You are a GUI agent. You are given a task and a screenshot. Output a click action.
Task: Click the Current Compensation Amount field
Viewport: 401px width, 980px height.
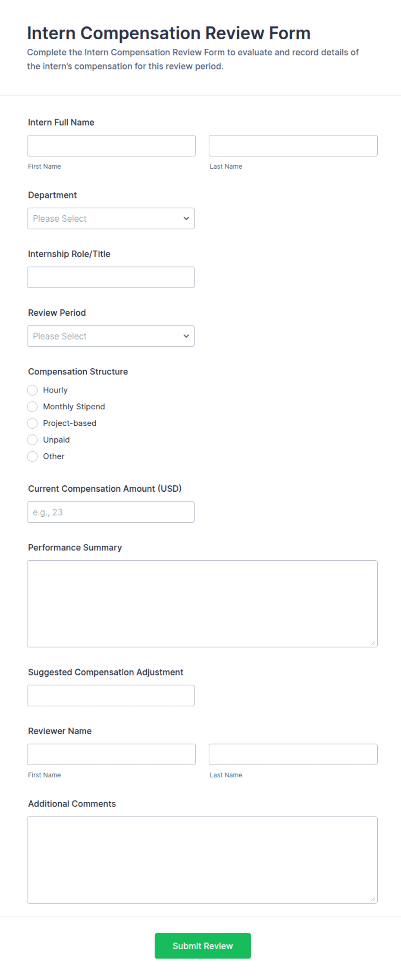(x=111, y=512)
